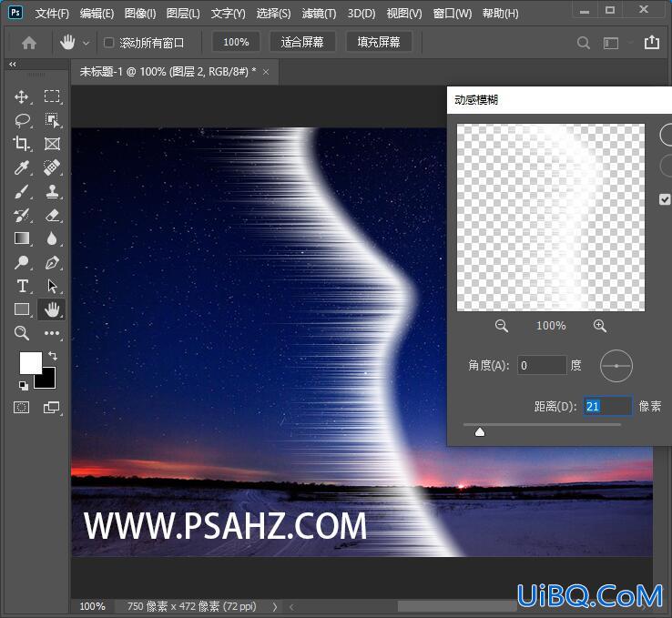Select the Frame tool
The image size is (672, 618).
[x=52, y=144]
